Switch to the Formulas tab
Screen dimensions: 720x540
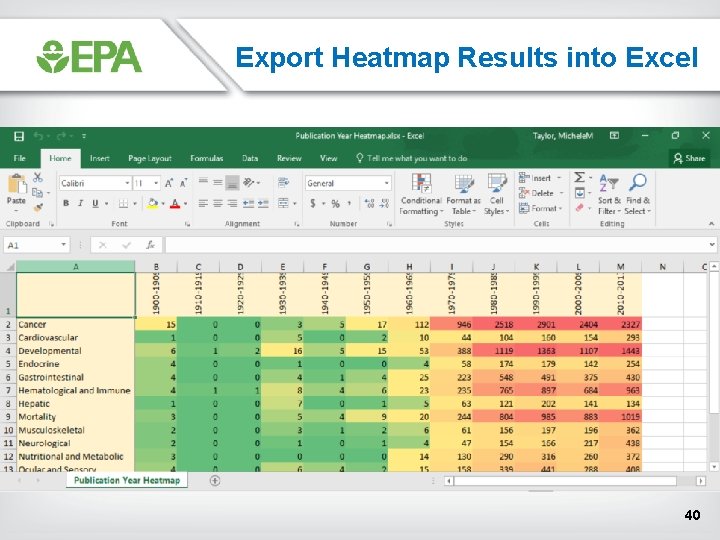click(207, 158)
